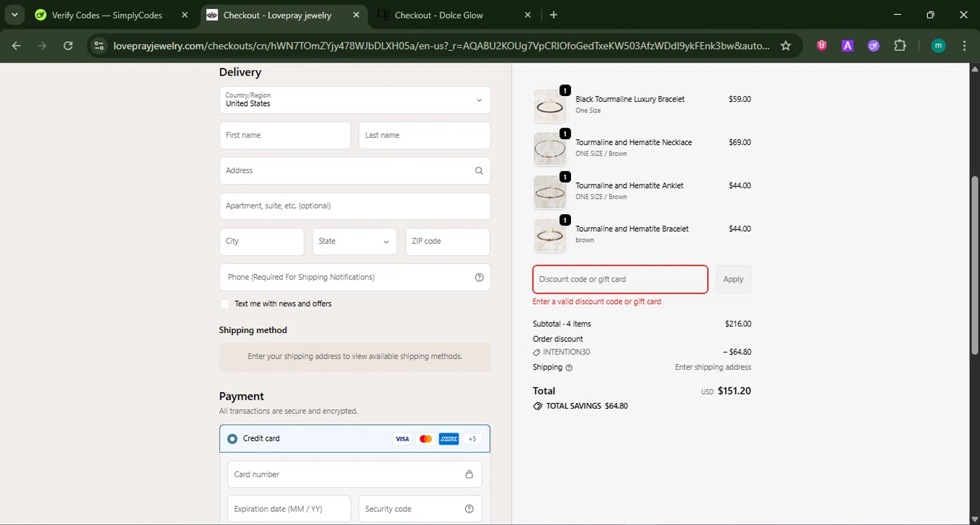Open the purple A extension icon
Screen dimensions: 980x525
click(847, 46)
